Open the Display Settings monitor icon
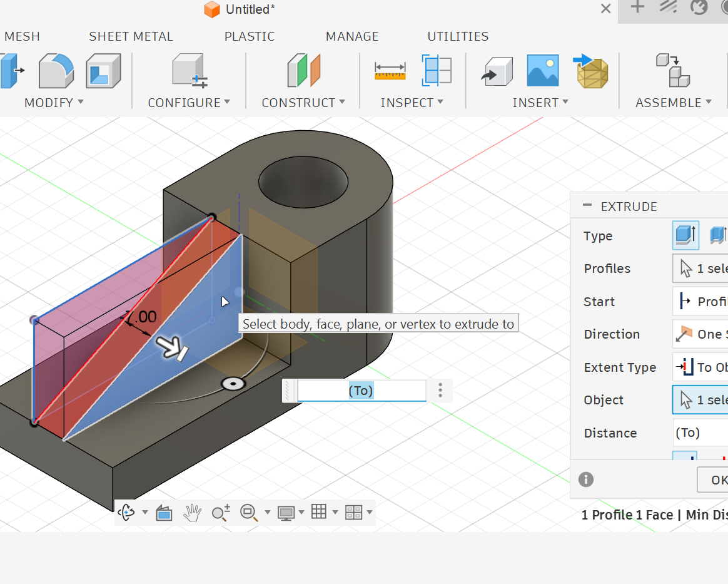Screen dimensions: 728x584 (286, 513)
